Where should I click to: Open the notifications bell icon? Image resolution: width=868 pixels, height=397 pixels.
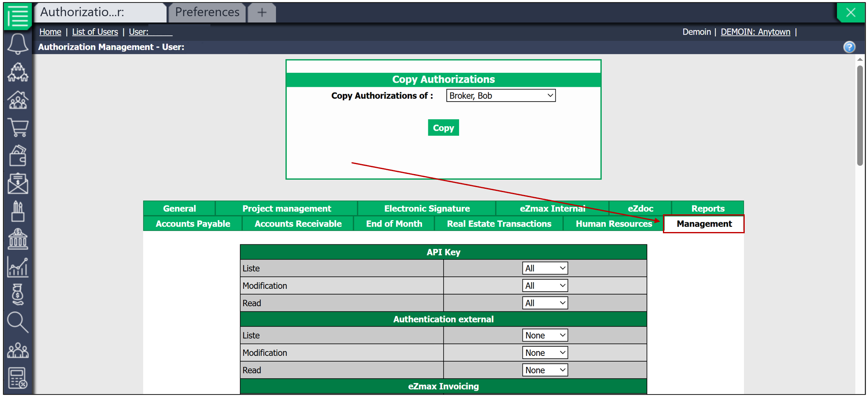[x=18, y=44]
